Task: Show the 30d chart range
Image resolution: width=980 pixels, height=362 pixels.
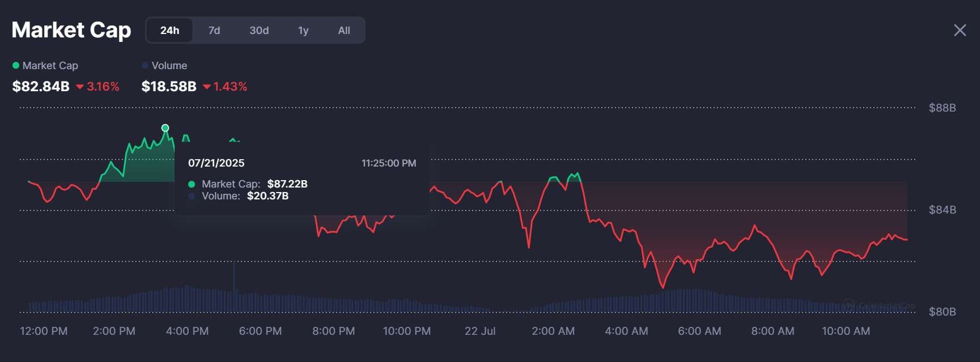Action: click(259, 31)
